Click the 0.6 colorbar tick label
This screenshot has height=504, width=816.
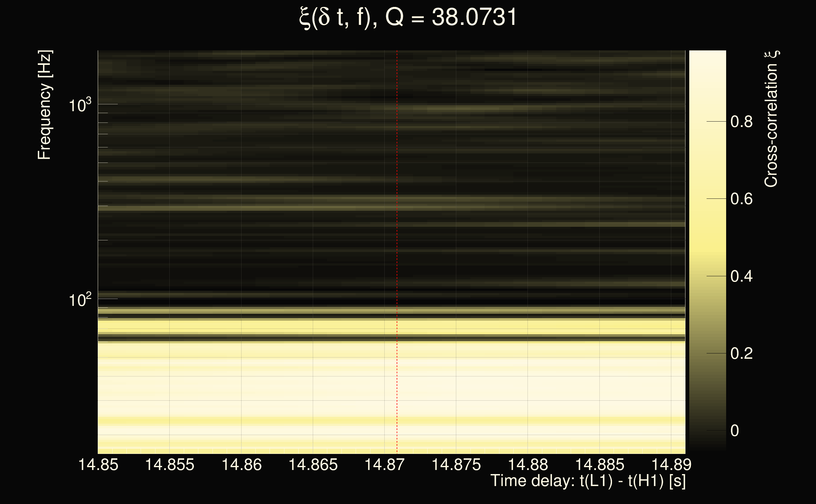pos(741,199)
